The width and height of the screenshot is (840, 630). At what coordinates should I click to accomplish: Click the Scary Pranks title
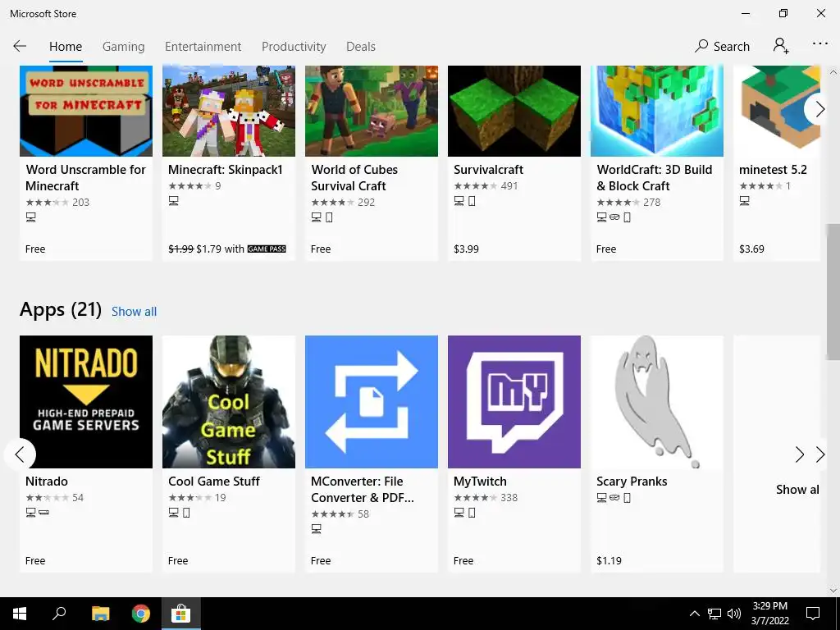632,481
